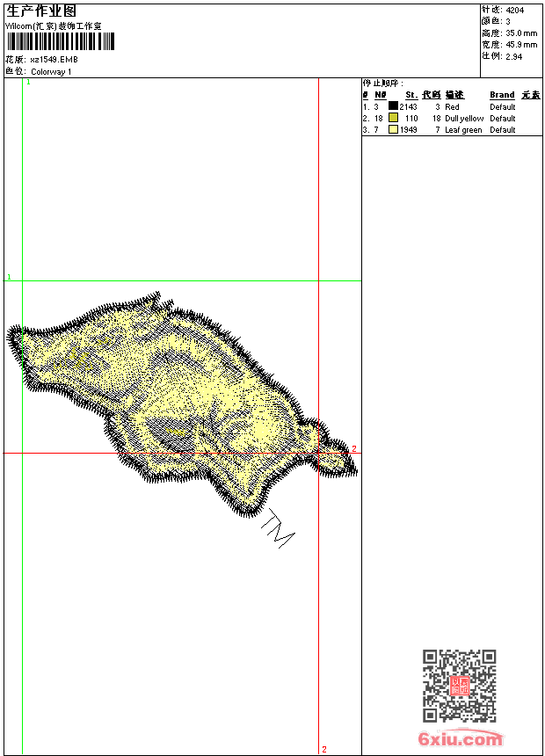
Task: Click the pale yellow Leaf green swatch
Action: [x=393, y=129]
